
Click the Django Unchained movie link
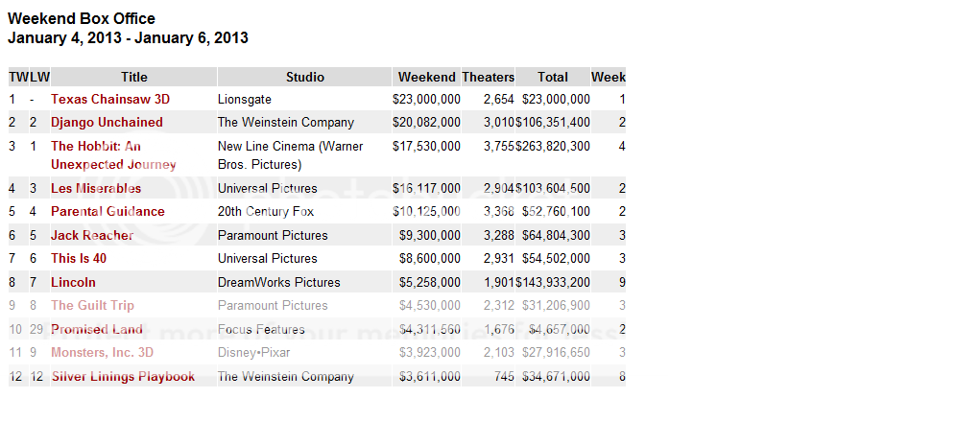tap(107, 123)
